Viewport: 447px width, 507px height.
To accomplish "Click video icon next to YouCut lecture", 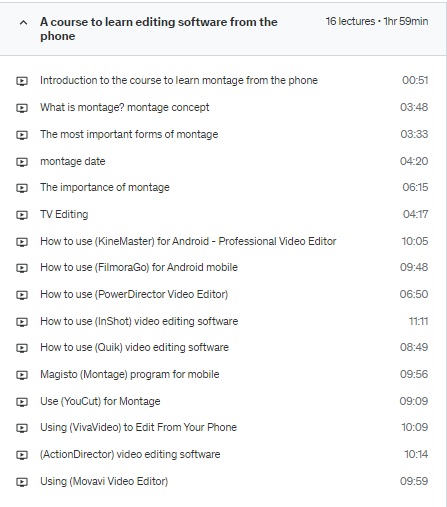I will 22,402.
